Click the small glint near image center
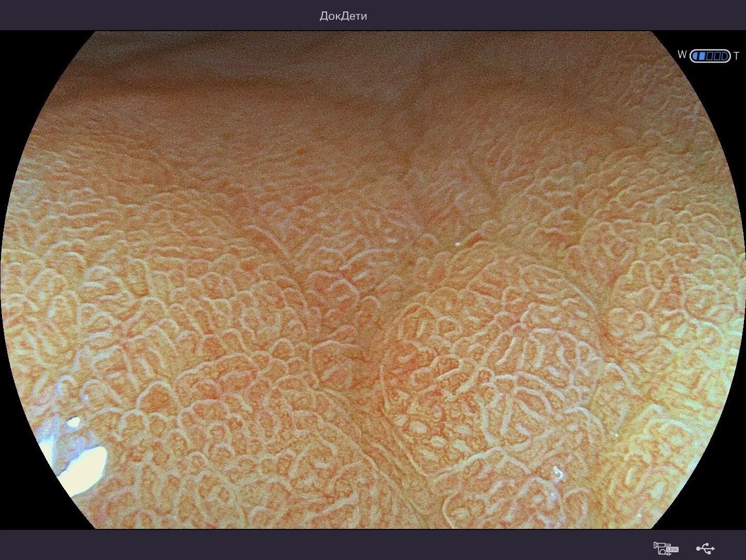746x560 pixels. click(458, 243)
